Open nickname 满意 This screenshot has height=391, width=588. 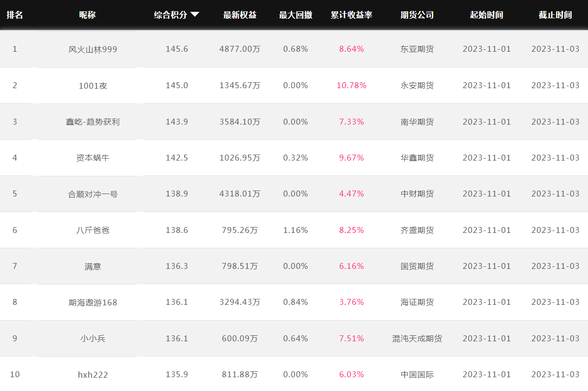click(x=93, y=266)
